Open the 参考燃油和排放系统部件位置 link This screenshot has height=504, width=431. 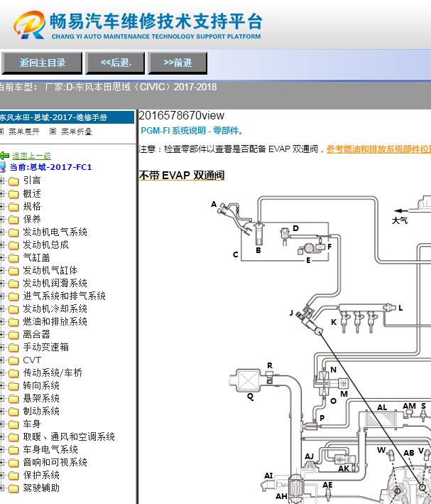coord(378,149)
